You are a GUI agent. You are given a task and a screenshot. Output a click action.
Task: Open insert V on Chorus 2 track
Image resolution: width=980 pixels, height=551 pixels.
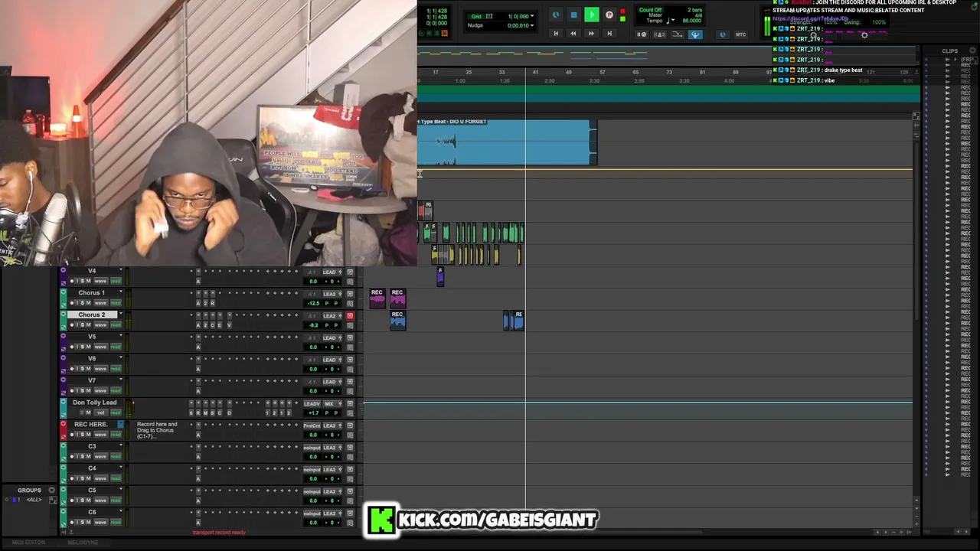pyautogui.click(x=229, y=325)
